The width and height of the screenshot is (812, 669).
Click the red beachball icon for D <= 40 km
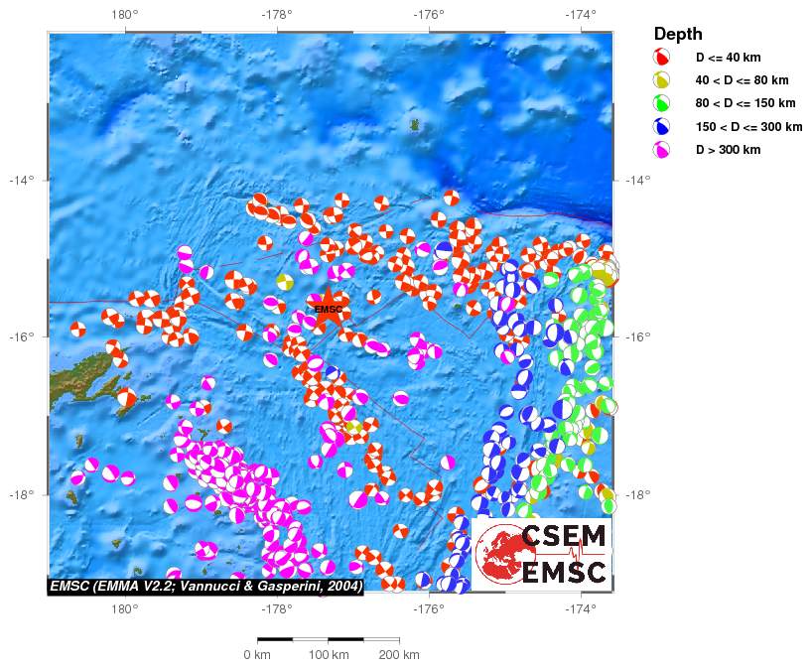click(662, 58)
